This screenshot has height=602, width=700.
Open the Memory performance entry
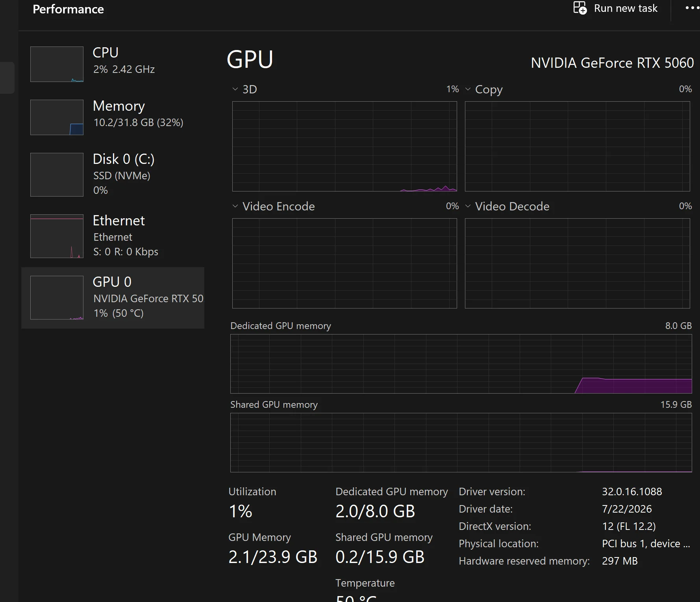[113, 117]
